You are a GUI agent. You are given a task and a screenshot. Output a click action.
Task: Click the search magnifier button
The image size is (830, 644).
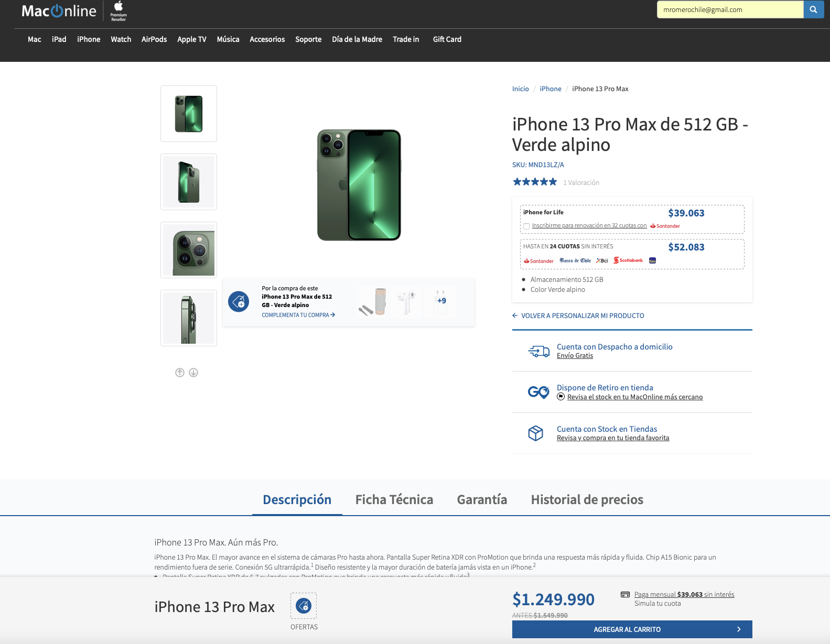point(813,9)
